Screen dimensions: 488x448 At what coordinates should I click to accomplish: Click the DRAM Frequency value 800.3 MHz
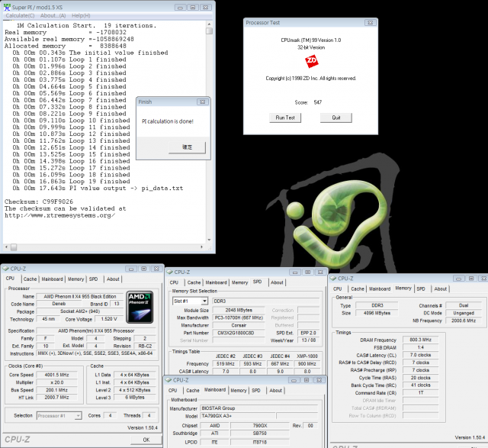click(x=420, y=340)
